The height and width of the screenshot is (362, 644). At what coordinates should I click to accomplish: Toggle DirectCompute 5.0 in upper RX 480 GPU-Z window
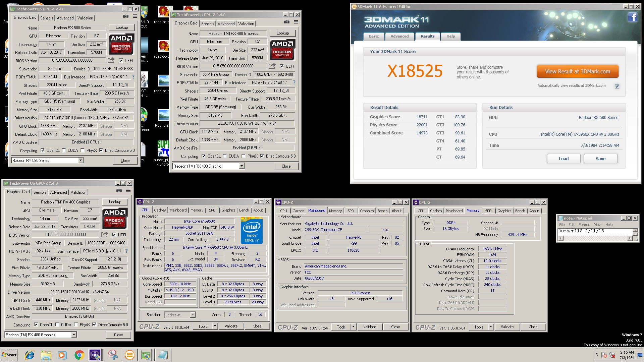(x=262, y=156)
